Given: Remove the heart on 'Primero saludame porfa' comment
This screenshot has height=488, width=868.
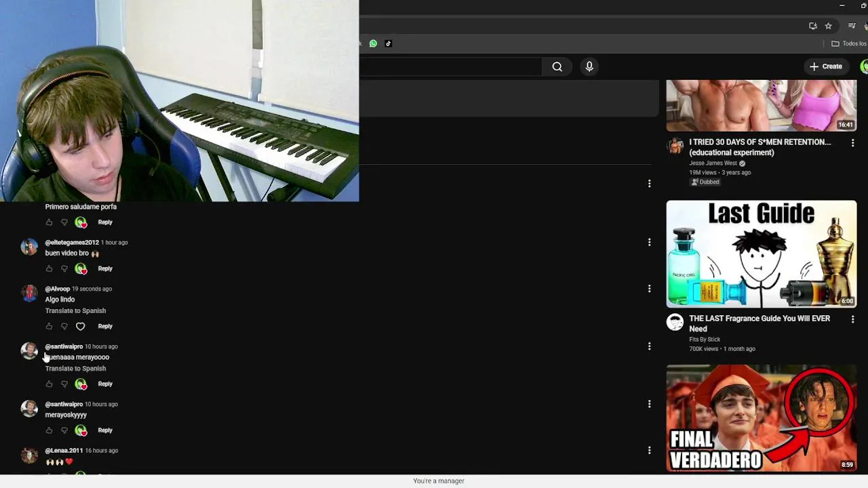Looking at the screenshot, I should click(x=81, y=222).
